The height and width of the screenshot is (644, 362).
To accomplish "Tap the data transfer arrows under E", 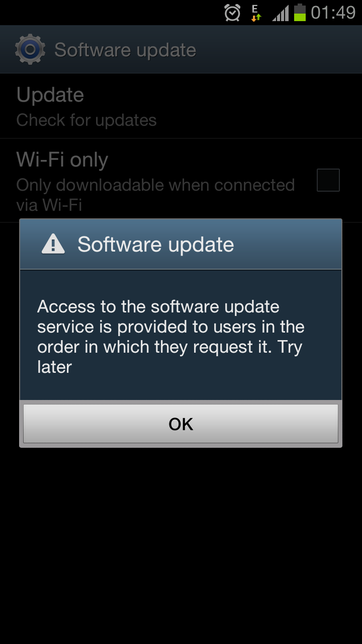I will click(256, 18).
